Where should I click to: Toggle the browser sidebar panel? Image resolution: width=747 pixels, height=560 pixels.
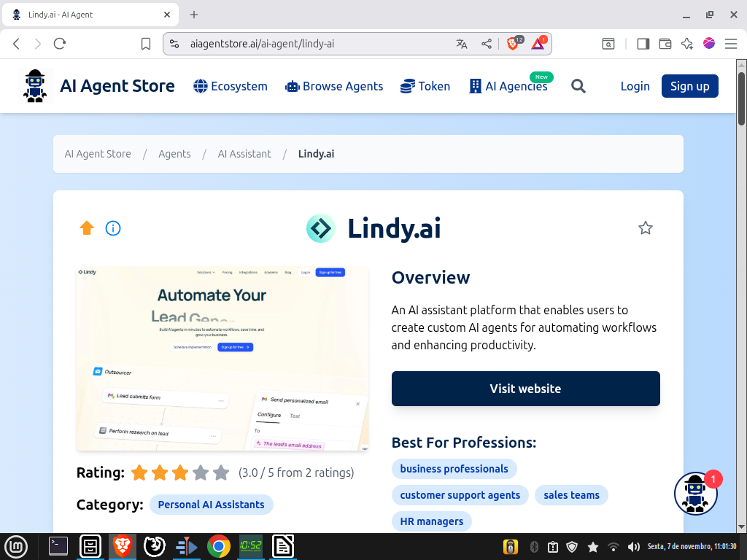pos(643,43)
